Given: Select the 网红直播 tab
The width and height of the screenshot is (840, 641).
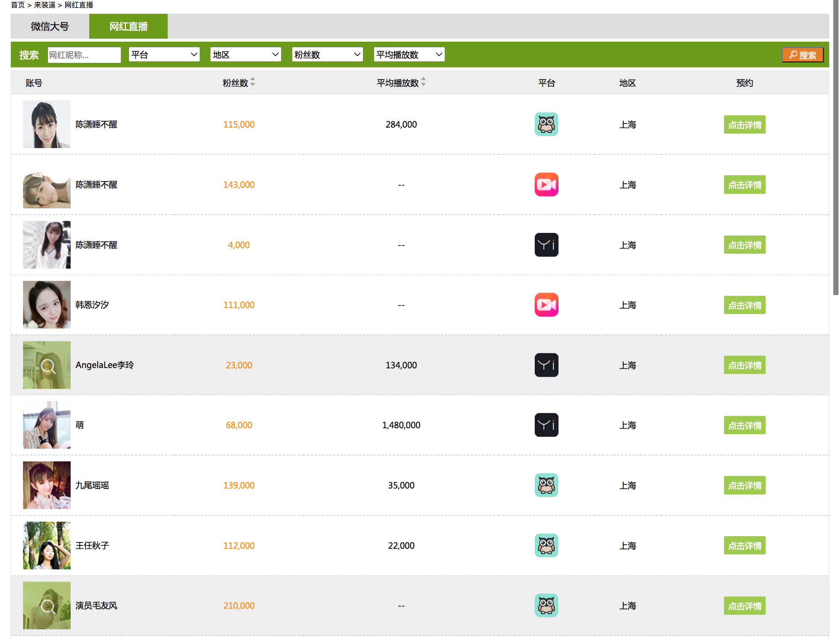Looking at the screenshot, I should point(128,26).
